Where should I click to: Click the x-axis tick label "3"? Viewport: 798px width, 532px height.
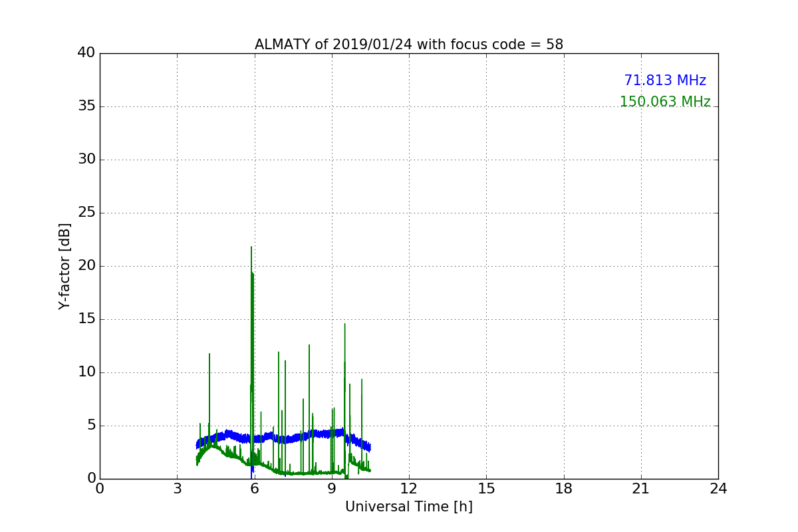click(177, 489)
